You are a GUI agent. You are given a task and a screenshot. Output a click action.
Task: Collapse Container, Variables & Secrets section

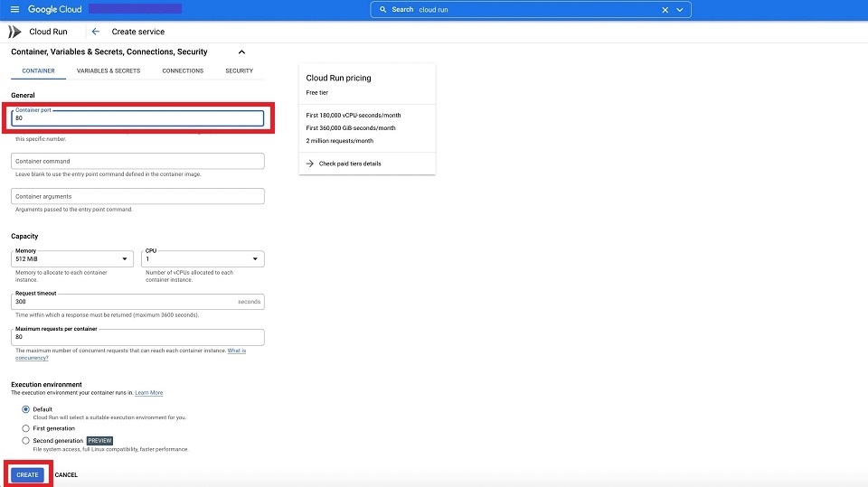tap(241, 52)
